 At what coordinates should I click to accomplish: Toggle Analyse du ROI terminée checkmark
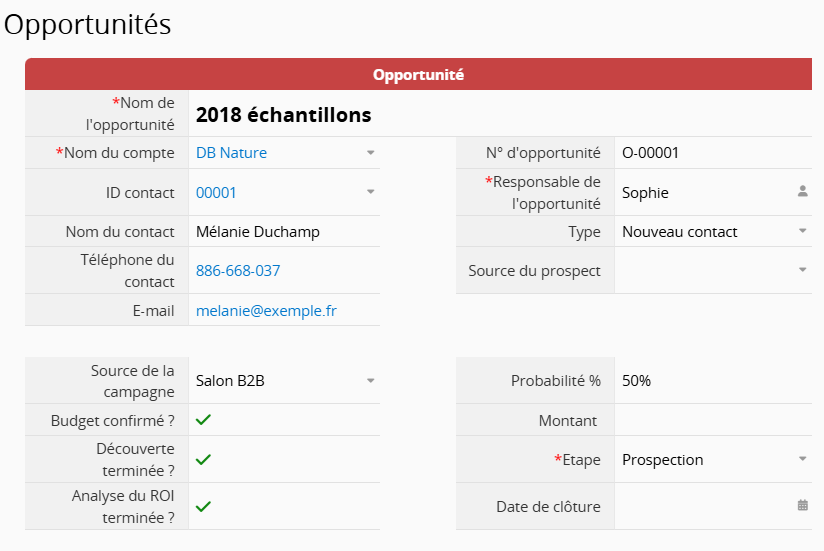point(203,506)
